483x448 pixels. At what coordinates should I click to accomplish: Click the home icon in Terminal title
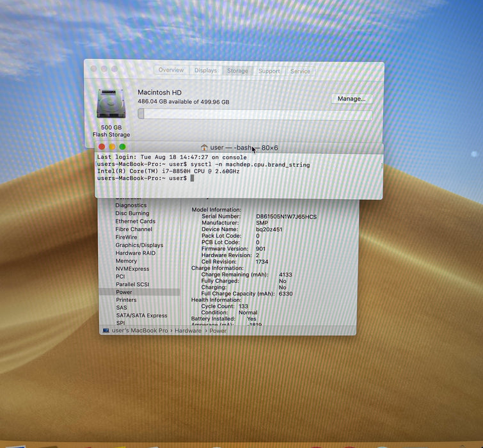coord(204,148)
